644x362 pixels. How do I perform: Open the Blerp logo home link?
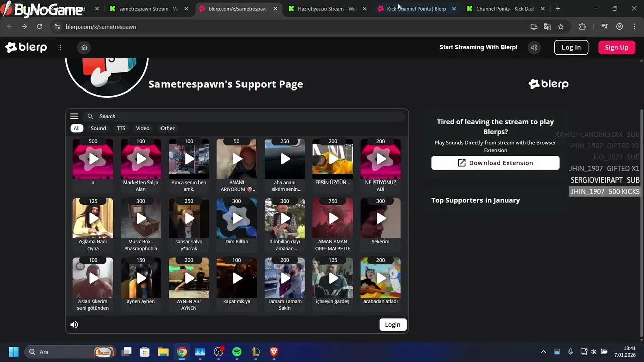26,47
